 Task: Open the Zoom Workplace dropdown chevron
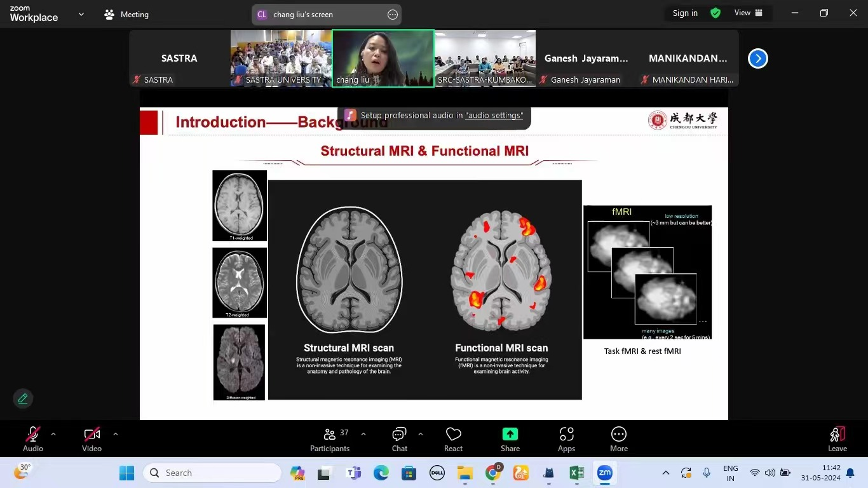(81, 14)
